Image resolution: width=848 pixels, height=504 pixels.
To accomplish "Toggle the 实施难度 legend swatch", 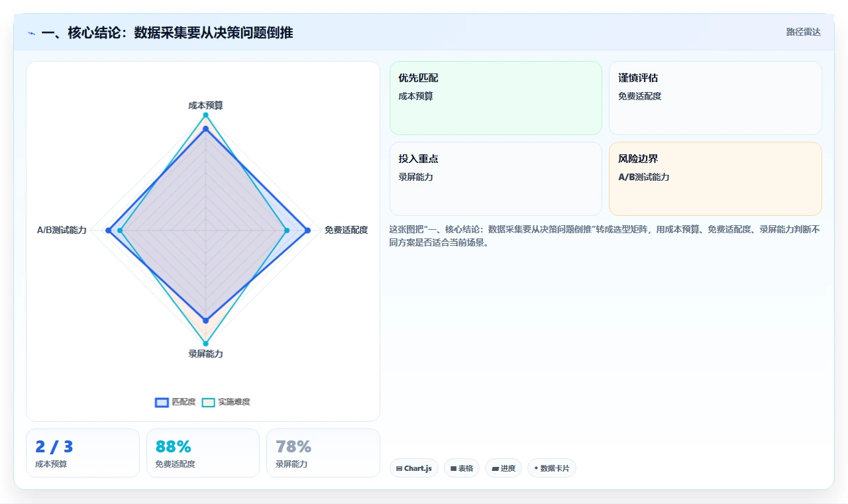I will (x=209, y=402).
